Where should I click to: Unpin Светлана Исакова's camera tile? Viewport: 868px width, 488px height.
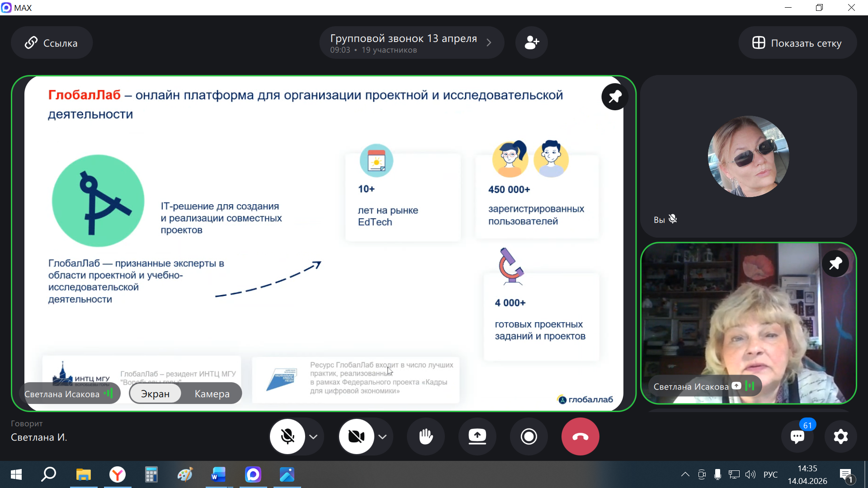[x=835, y=263]
